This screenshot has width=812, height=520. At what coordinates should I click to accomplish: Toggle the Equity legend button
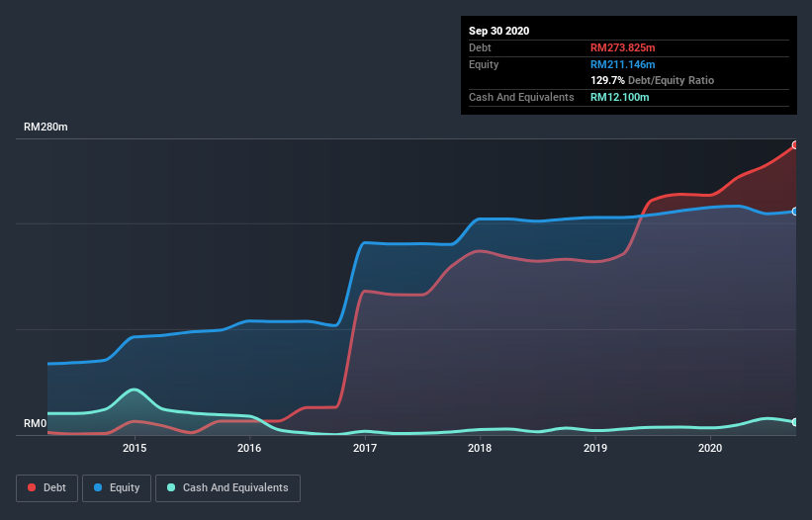coord(117,488)
